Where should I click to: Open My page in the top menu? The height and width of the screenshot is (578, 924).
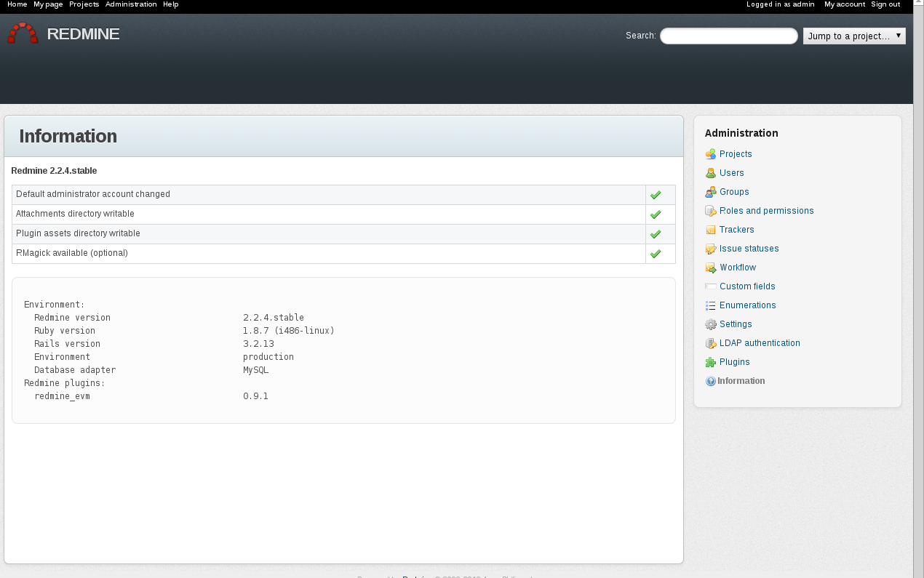(48, 4)
